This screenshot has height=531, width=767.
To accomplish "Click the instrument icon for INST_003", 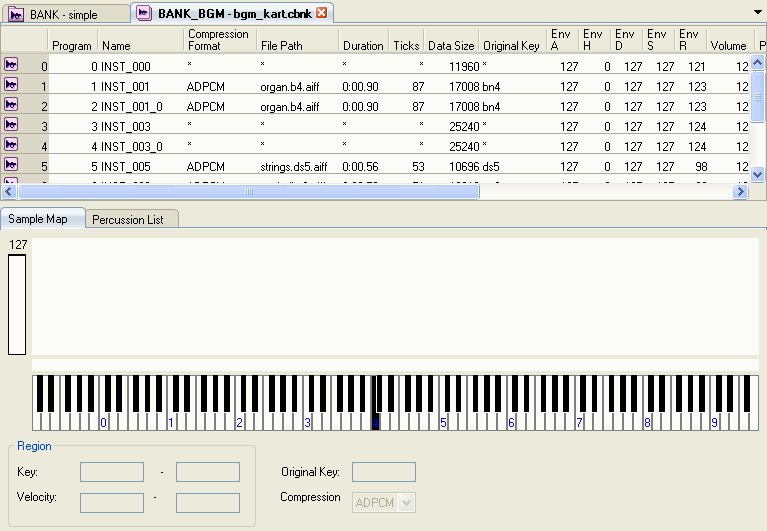I will click(x=11, y=126).
